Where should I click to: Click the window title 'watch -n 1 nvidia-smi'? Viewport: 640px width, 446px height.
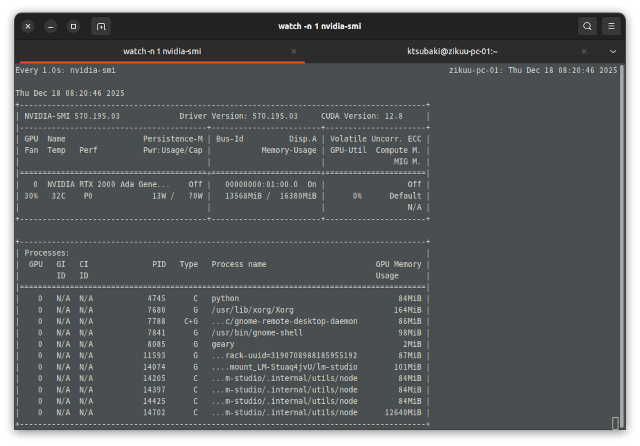tap(319, 26)
